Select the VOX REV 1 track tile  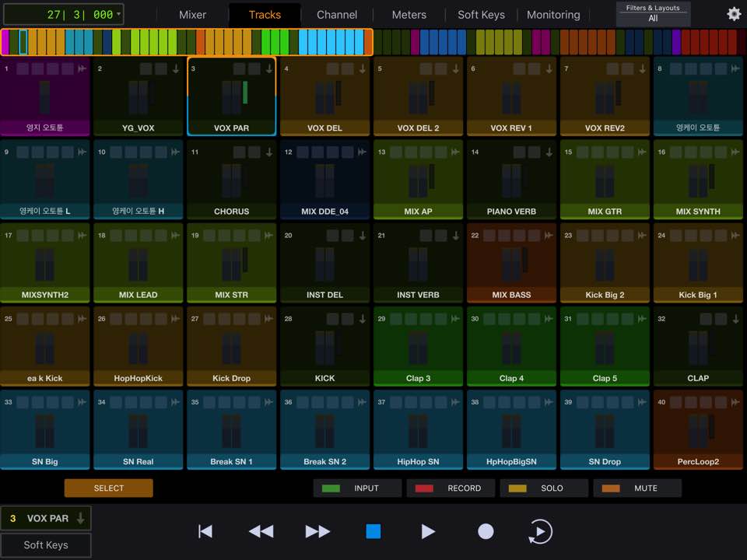(511, 96)
